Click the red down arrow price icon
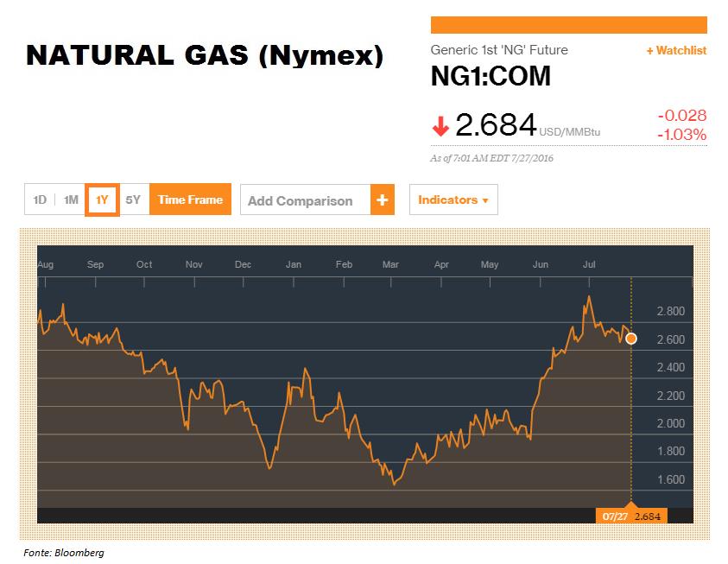The image size is (728, 564). click(440, 126)
